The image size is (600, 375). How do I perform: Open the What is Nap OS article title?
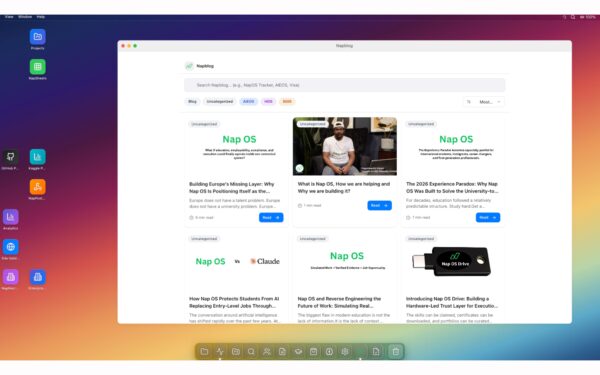[344, 188]
